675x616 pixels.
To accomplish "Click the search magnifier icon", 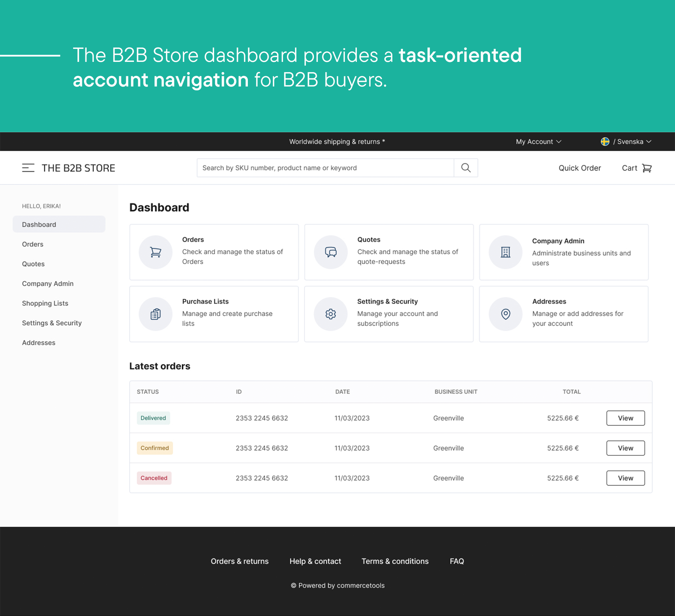I will pos(465,168).
